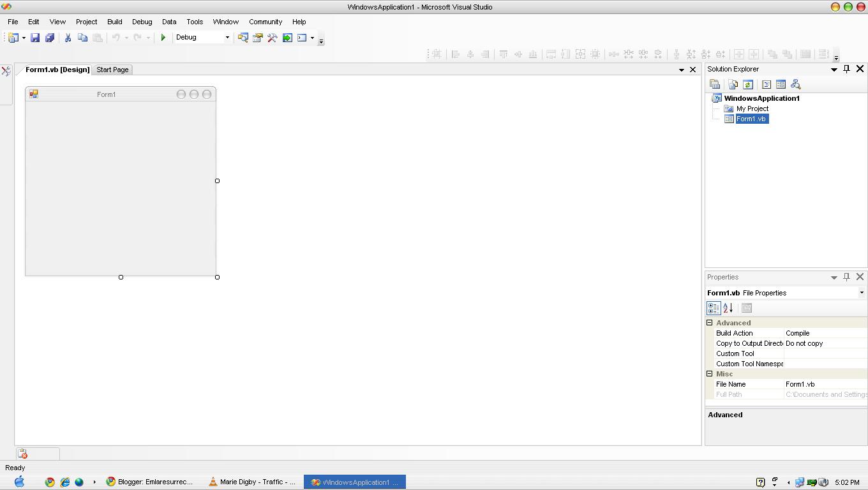Open Solution Explorer window position dropdown
The width and height of the screenshot is (868, 490).
coord(834,70)
